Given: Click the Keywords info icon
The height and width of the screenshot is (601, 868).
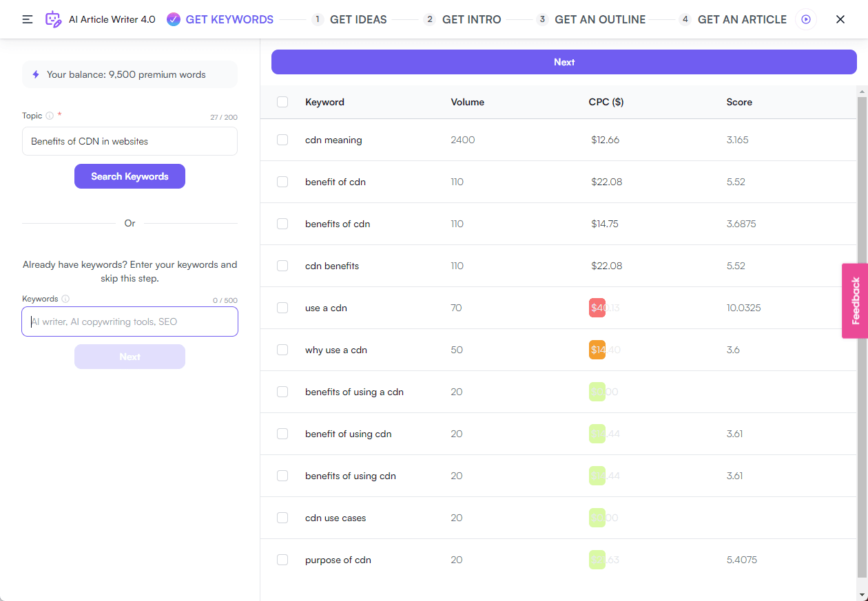Looking at the screenshot, I should tap(65, 299).
